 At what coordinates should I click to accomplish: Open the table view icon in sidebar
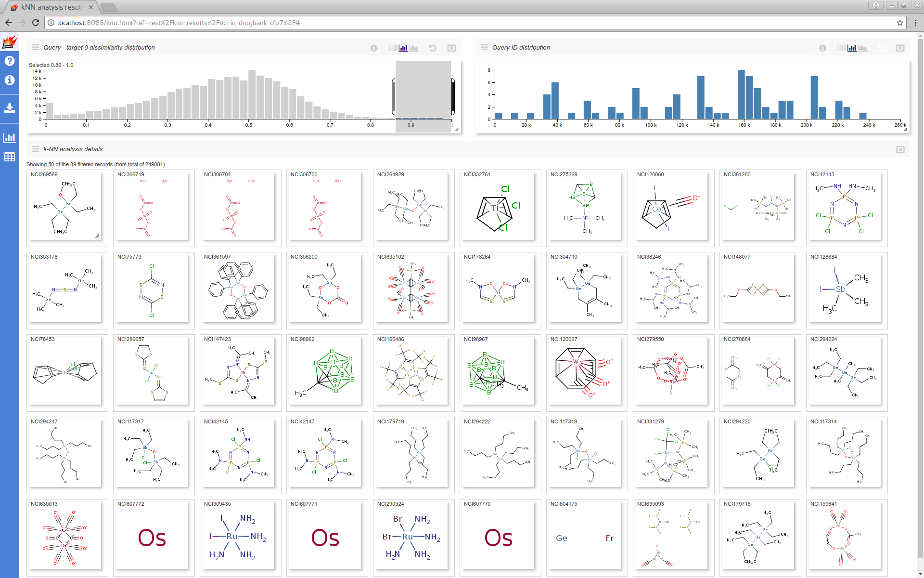pos(10,157)
